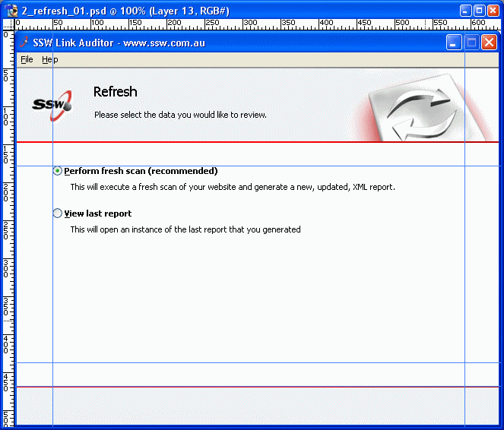Screen dimensions: 504x430
Task: Click the large refresh arrows graphic
Action: [420, 111]
